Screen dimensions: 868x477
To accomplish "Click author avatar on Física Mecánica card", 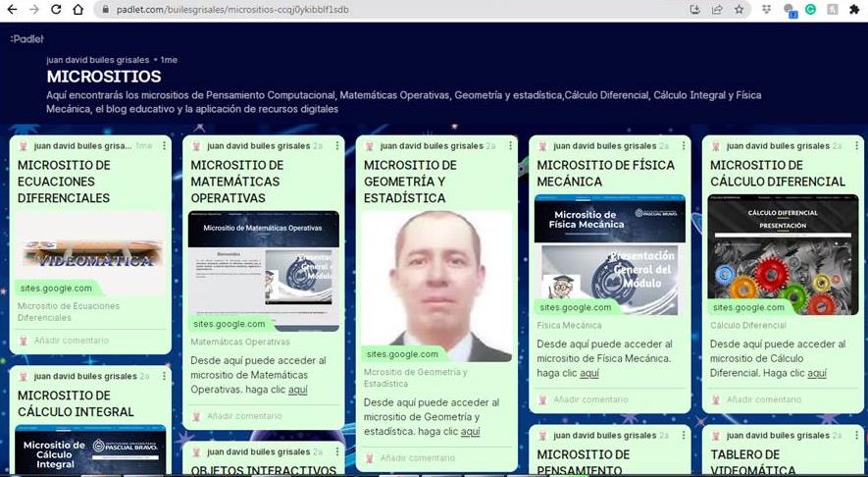I will tap(542, 146).
